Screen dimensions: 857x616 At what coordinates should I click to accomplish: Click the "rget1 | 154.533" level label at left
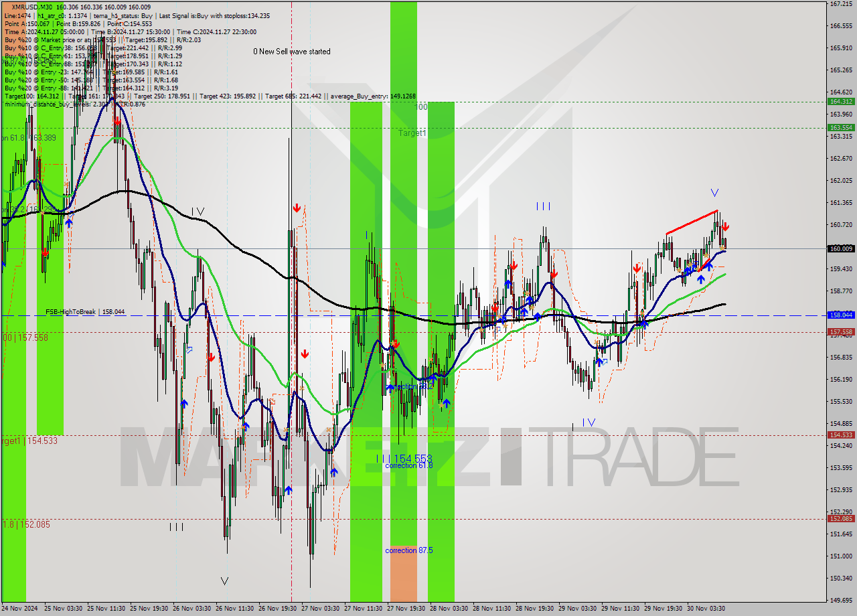(x=29, y=441)
